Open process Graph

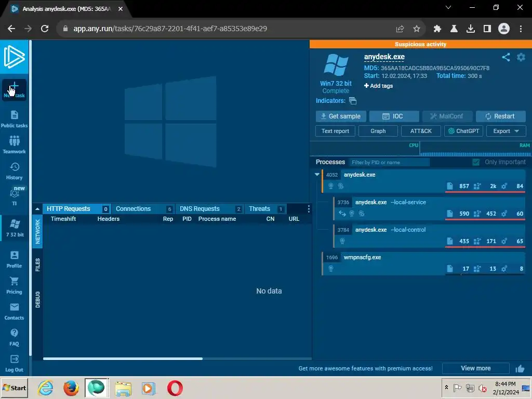(378, 131)
